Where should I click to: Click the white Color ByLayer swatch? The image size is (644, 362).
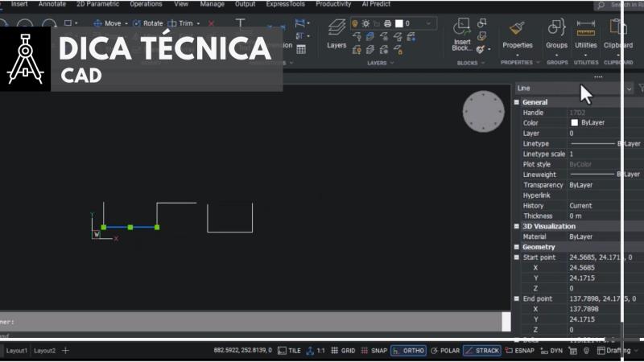tap(574, 123)
